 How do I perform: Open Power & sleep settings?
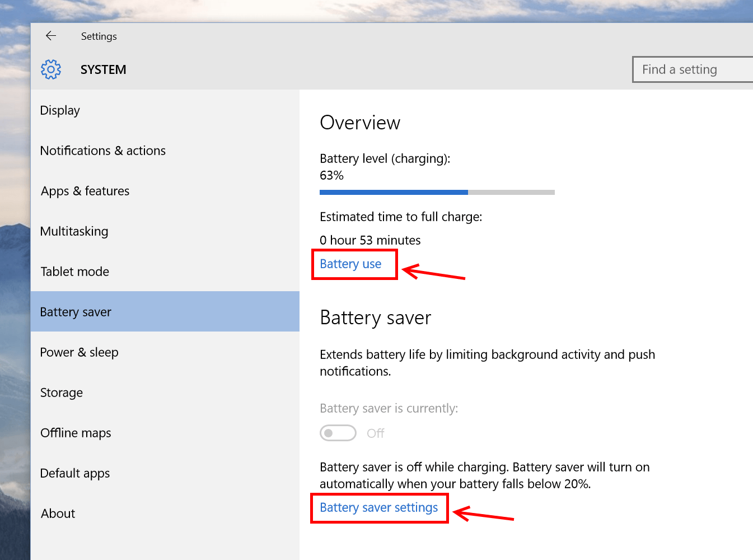pos(165,352)
